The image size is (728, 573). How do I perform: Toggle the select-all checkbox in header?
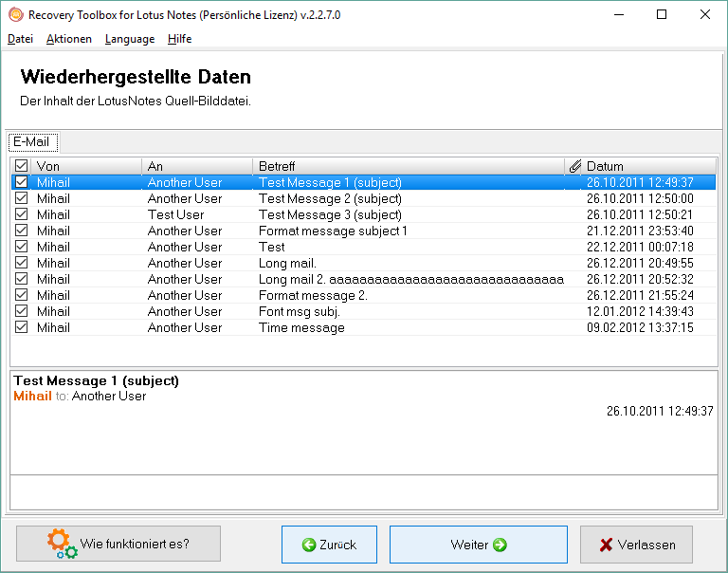pyautogui.click(x=22, y=165)
